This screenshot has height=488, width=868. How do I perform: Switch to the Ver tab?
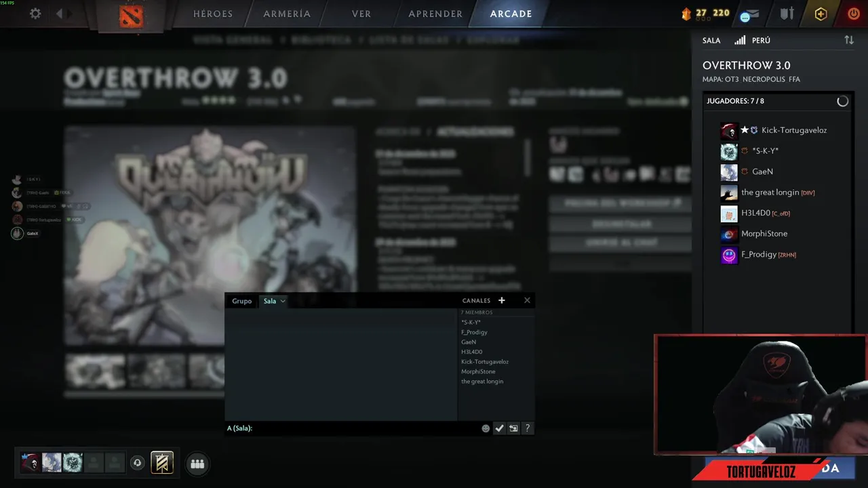click(361, 14)
